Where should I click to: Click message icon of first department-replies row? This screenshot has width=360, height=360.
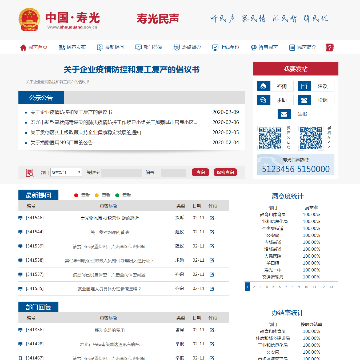click(20, 330)
